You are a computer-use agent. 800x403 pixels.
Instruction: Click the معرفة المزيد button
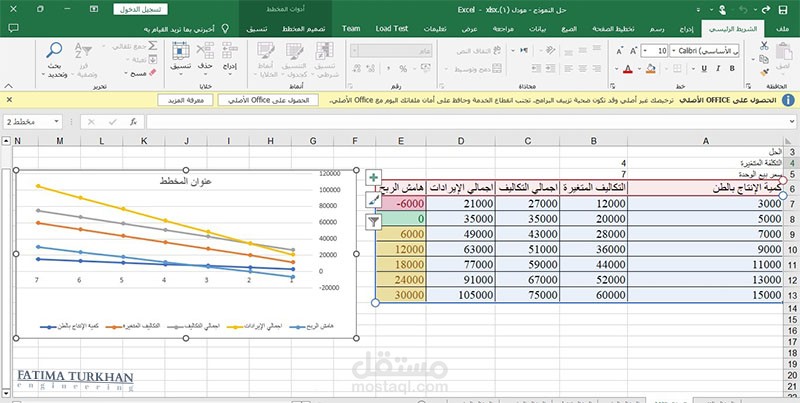coord(185,100)
